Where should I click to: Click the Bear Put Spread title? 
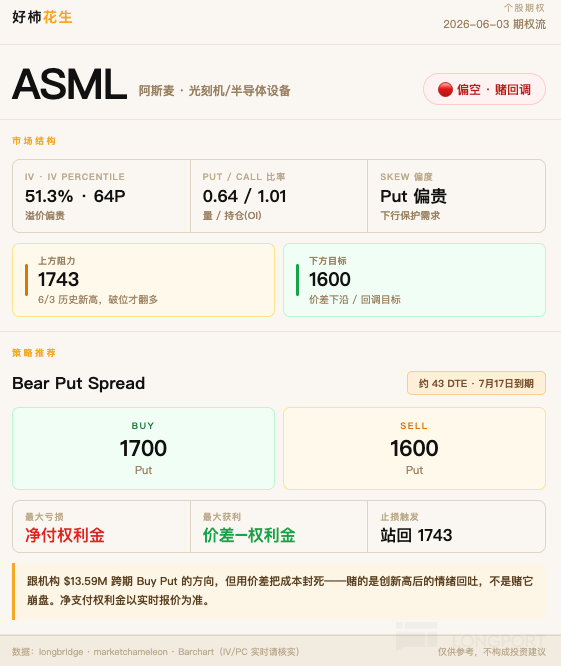coord(79,383)
